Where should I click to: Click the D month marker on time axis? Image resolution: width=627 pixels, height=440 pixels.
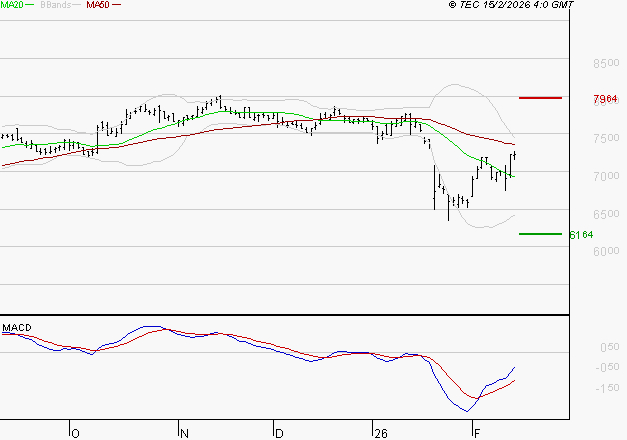pos(280,434)
